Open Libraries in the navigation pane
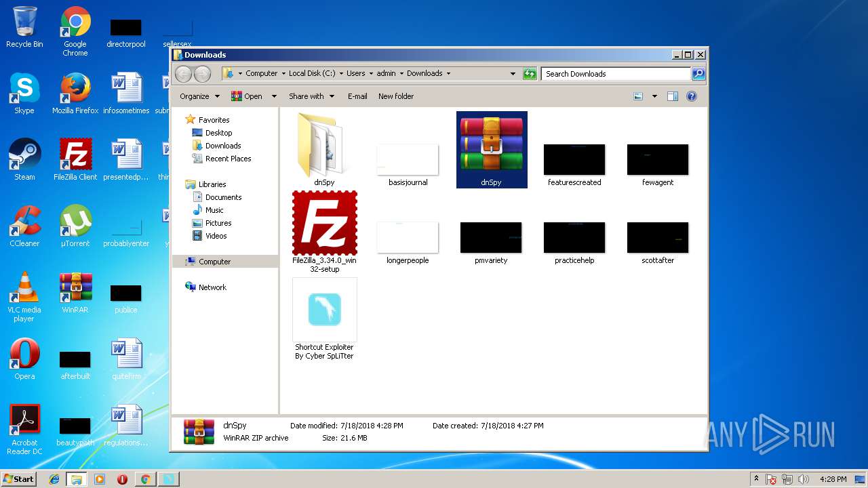868x488 pixels. coord(212,184)
